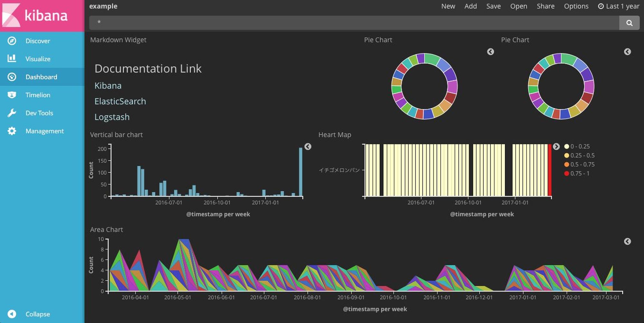
Task: Click the Timelion icon in sidebar
Action: 12,95
